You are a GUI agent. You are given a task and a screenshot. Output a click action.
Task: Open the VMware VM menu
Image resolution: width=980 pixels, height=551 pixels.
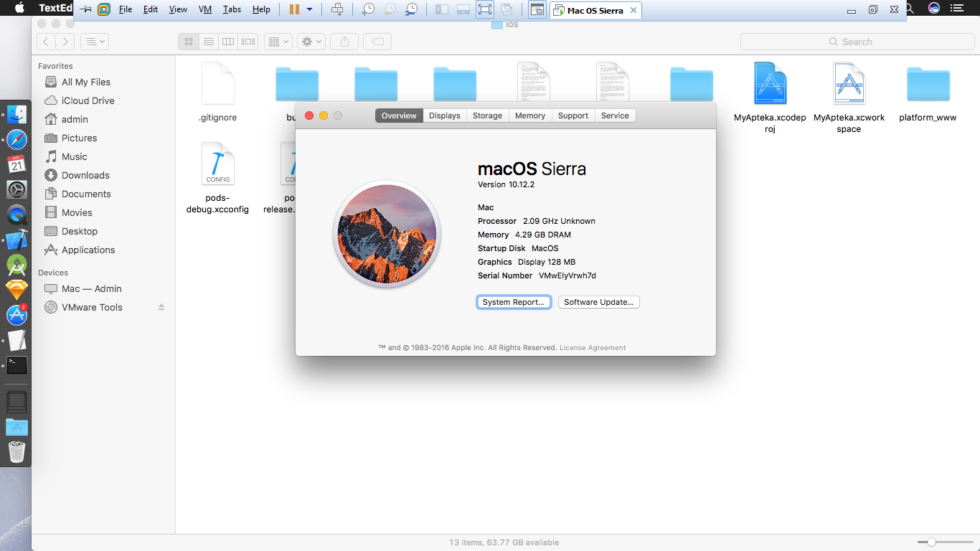[205, 9]
